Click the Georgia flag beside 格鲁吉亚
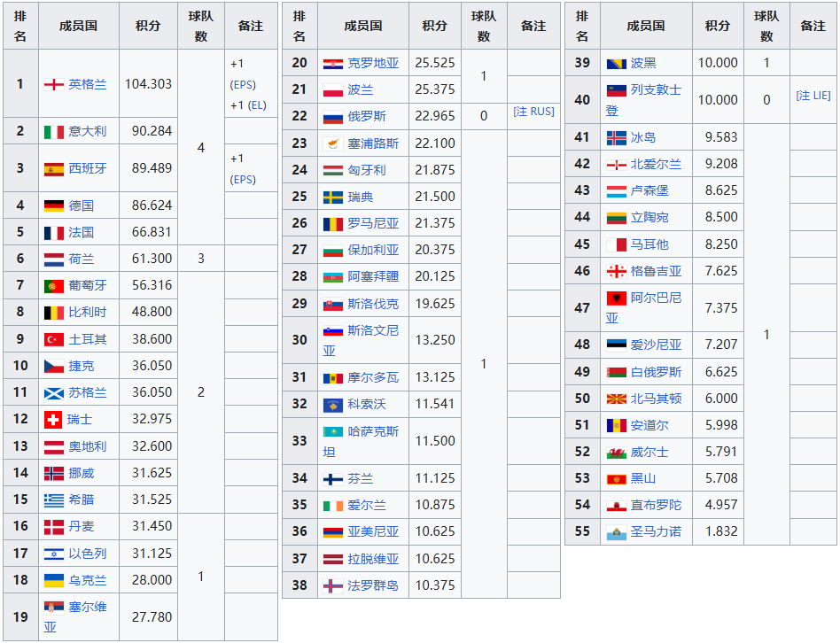840x643 pixels. 616,271
